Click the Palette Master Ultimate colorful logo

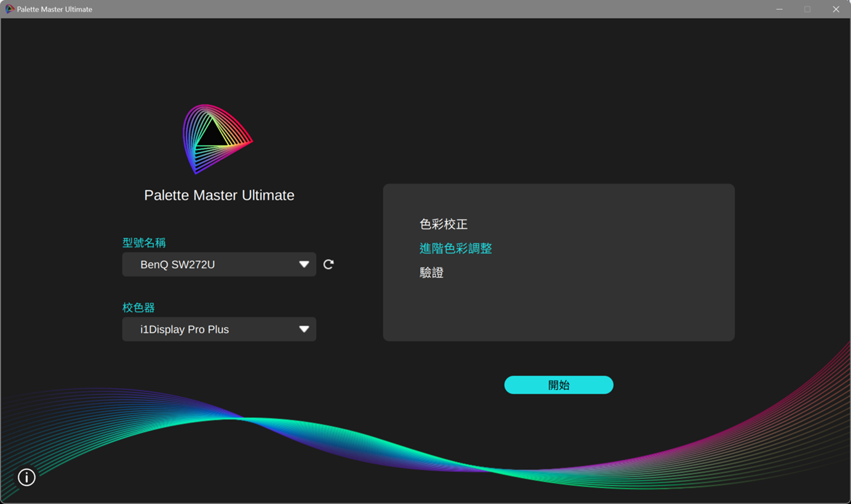[x=217, y=139]
